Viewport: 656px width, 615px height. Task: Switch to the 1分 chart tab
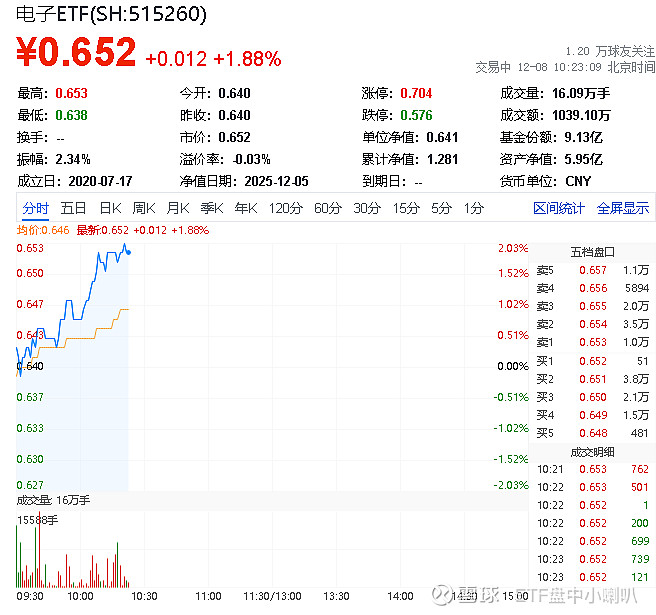tap(474, 208)
